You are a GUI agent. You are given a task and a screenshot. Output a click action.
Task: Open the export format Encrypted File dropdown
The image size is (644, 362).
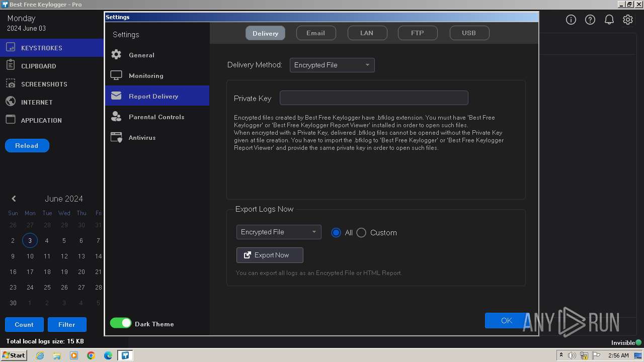click(x=279, y=232)
